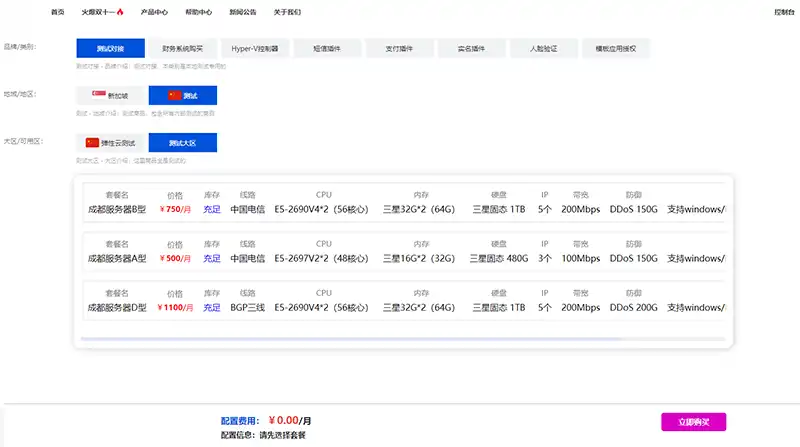The image size is (800, 447).
Task: Open the 首页 home menu item
Action: coord(58,13)
